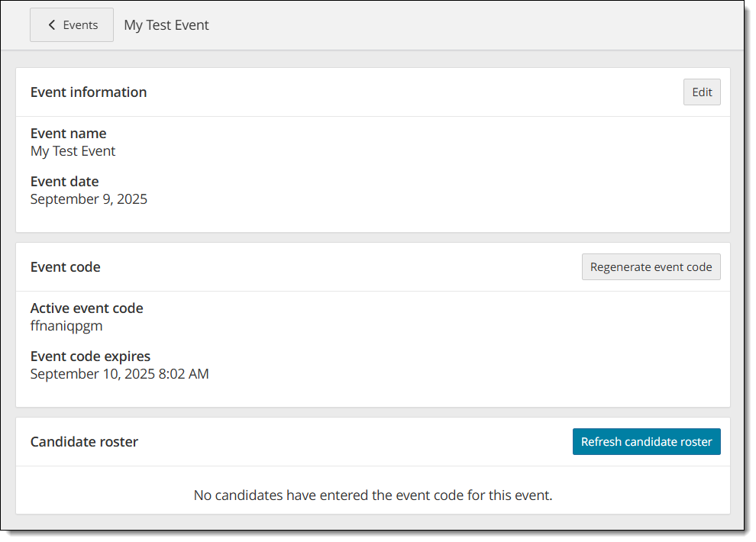This screenshot has width=756, height=542.
Task: Select the September 9, 2025 date value
Action: click(x=89, y=199)
